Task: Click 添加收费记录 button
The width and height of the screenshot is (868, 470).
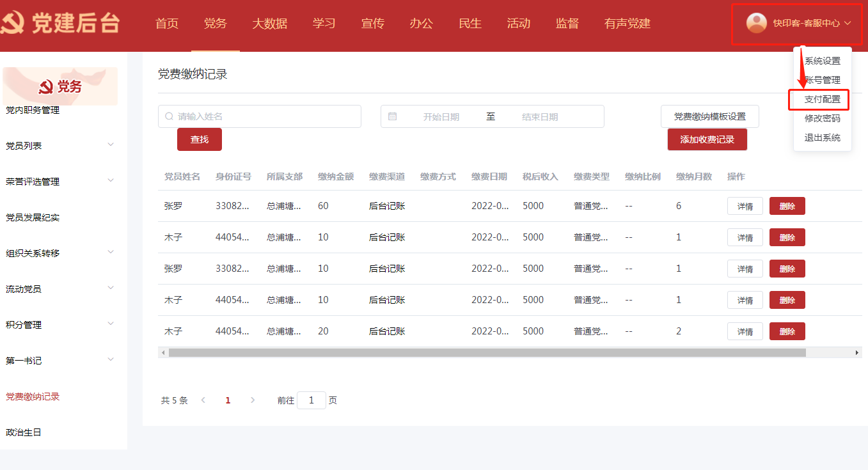Action: (x=707, y=139)
